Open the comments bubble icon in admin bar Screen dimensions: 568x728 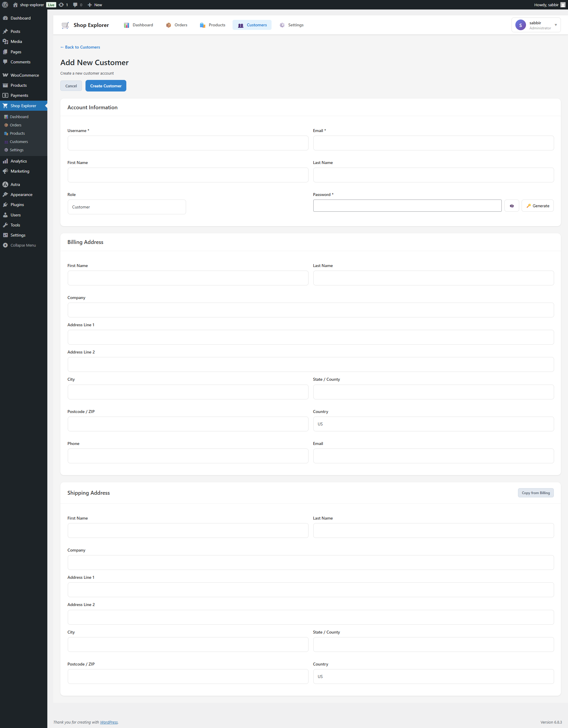pos(75,5)
